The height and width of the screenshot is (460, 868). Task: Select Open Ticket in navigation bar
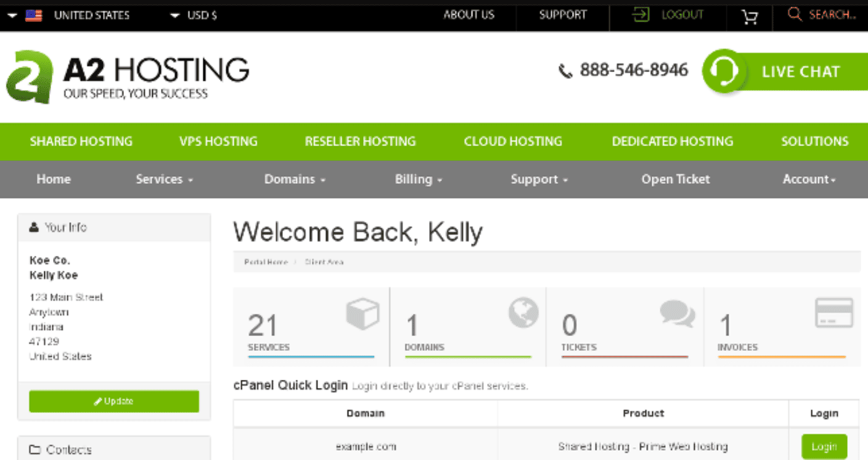pyautogui.click(x=676, y=179)
